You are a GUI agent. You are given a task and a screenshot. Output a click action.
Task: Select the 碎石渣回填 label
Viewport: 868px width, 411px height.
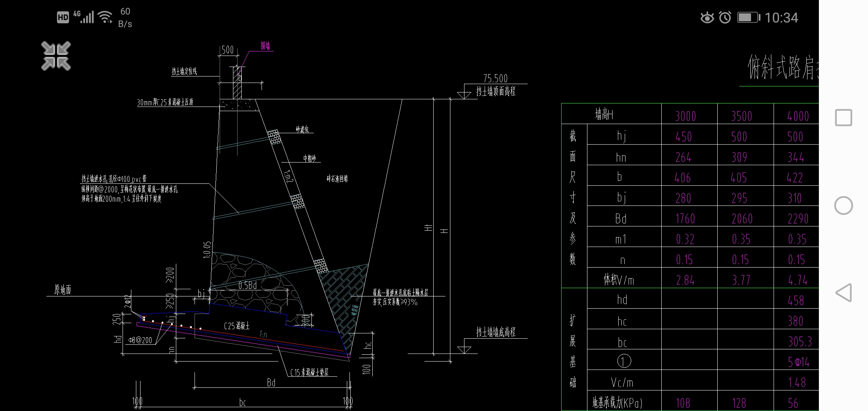pyautogui.click(x=337, y=178)
